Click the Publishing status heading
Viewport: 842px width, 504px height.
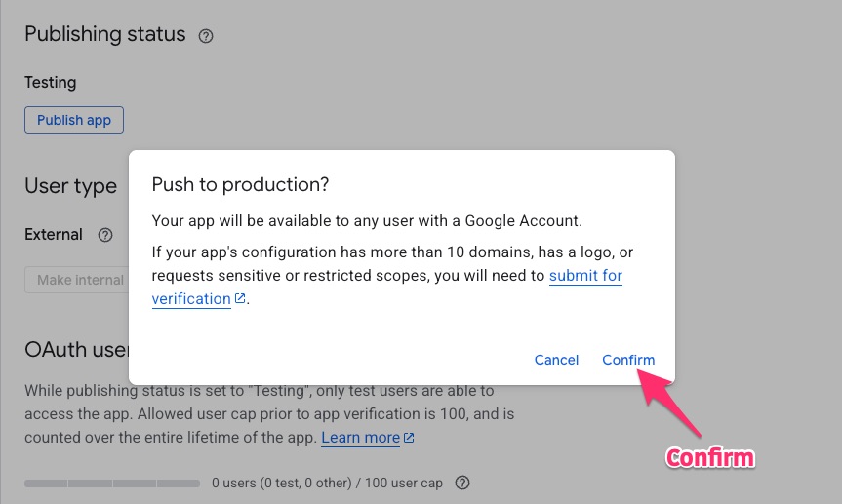pyautogui.click(x=104, y=34)
